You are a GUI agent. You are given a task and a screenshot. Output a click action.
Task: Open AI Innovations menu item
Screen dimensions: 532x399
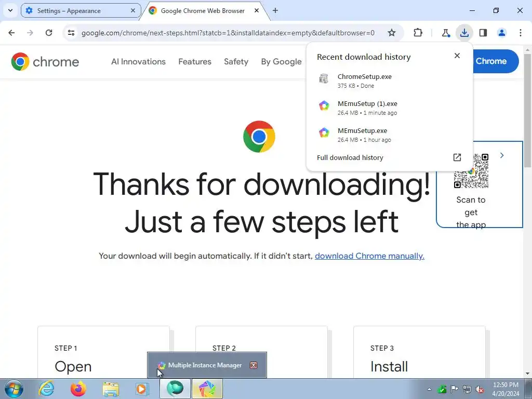point(138,61)
